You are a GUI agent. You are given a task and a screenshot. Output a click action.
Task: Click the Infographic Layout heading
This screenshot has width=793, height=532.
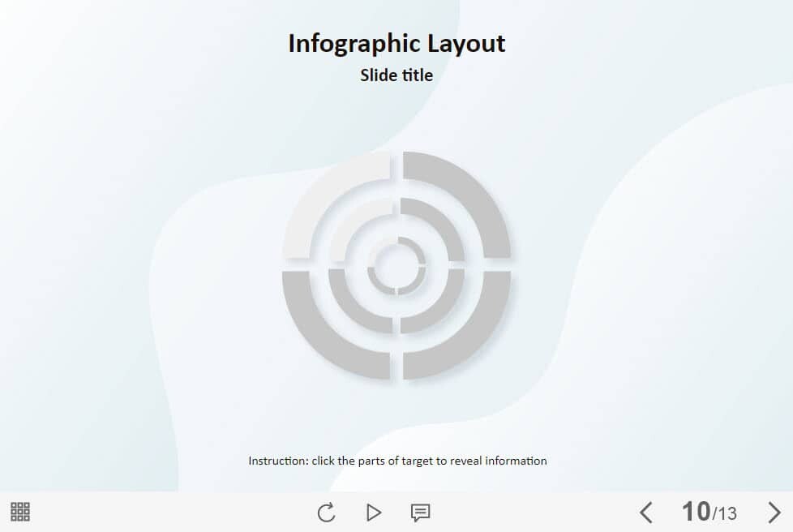pos(396,43)
